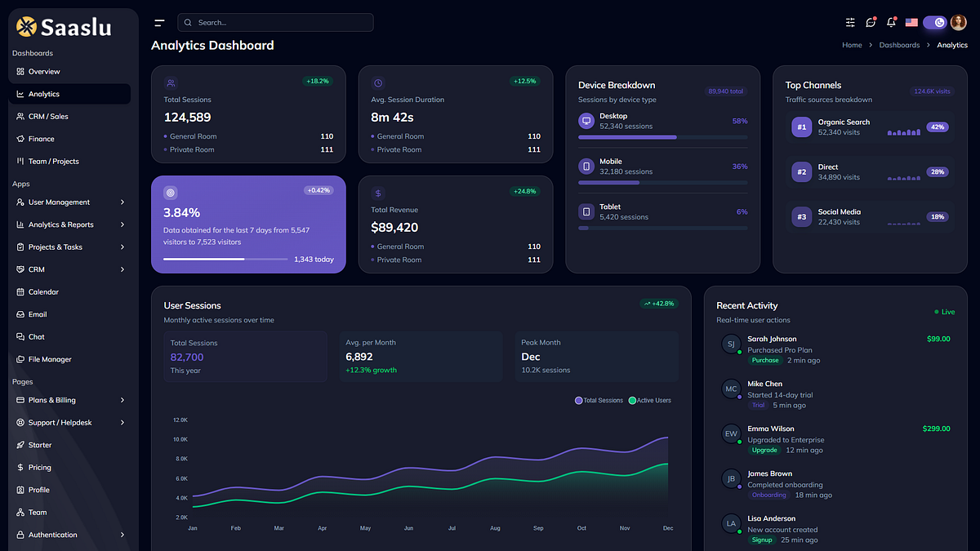This screenshot has height=551, width=980.
Task: Select the #1 Organic Search channel
Action: pyautogui.click(x=870, y=127)
